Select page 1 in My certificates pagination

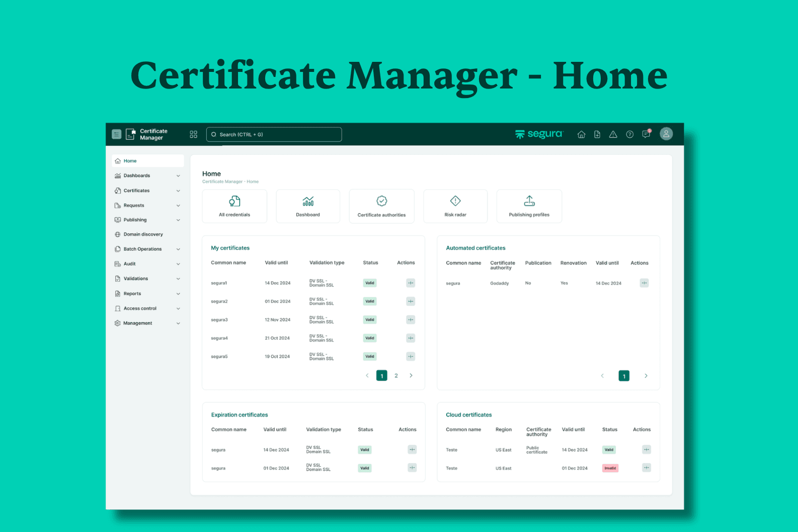click(382, 376)
